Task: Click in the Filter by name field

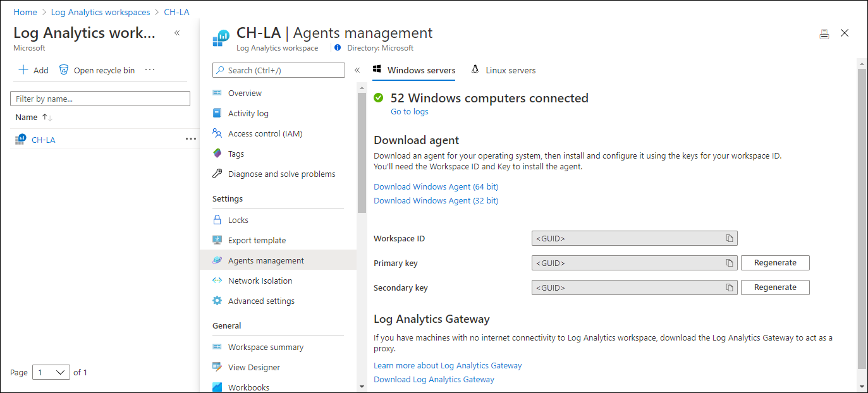Action: [100, 99]
